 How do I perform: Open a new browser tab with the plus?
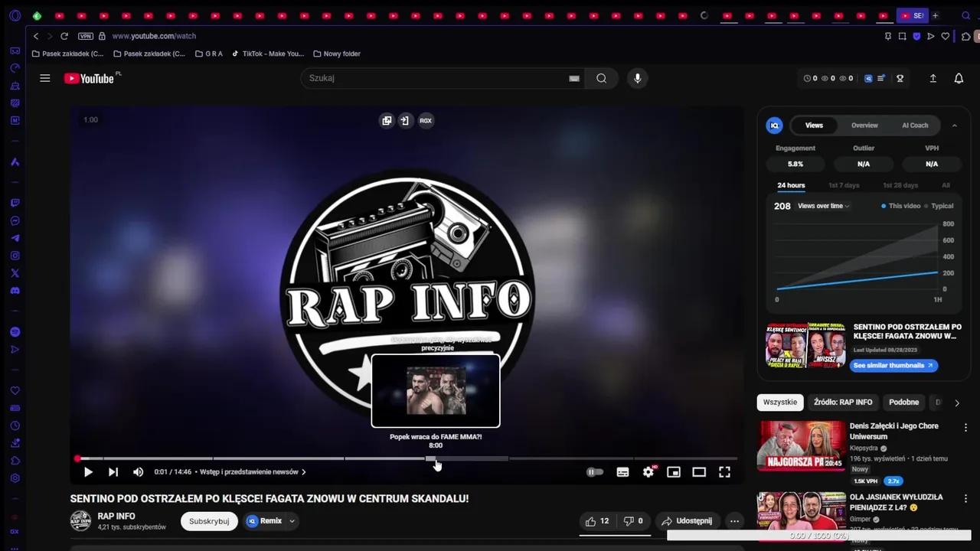(x=935, y=15)
